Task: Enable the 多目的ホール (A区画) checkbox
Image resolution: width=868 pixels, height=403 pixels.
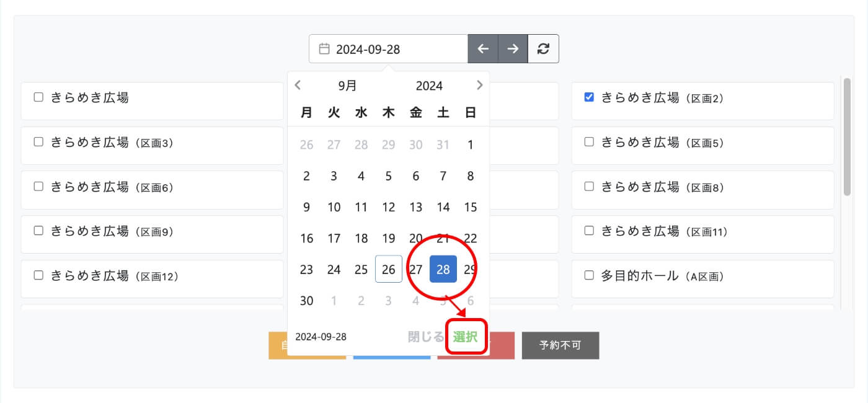Action: tap(589, 276)
